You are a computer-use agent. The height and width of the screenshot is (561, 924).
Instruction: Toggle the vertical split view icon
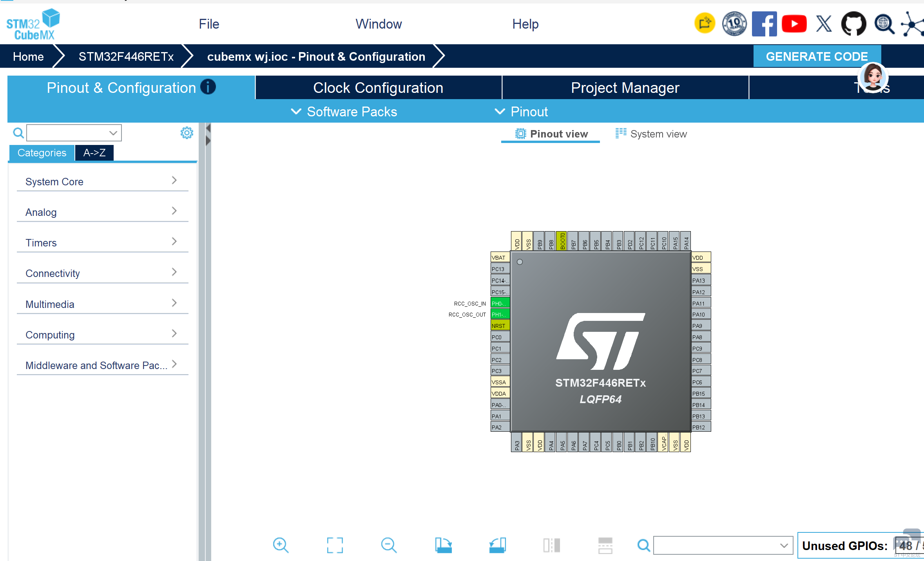point(552,545)
